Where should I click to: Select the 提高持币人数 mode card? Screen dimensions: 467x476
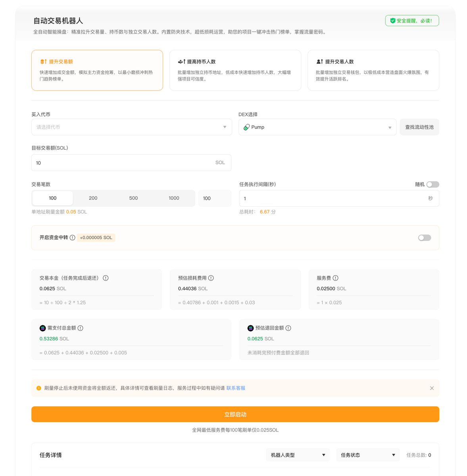[235, 70]
